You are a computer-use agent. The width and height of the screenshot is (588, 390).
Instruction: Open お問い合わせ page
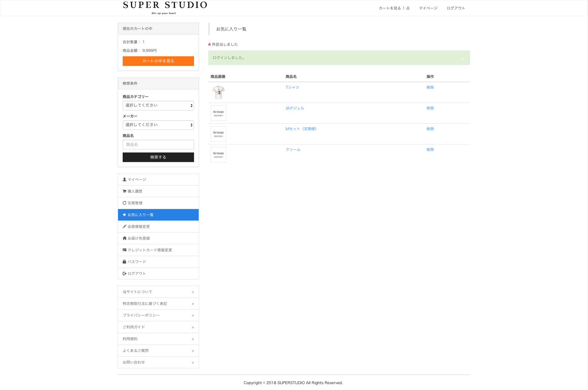[x=158, y=362]
